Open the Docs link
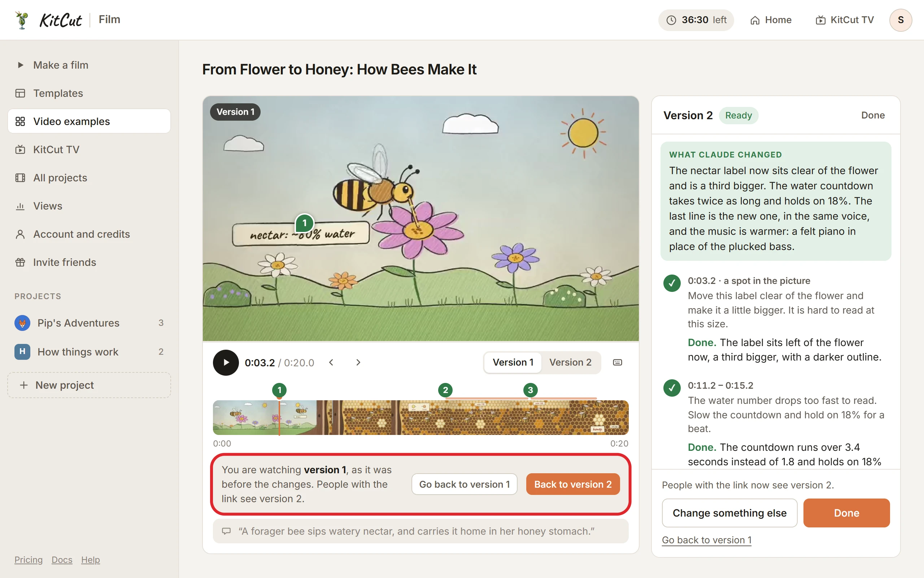 point(62,560)
